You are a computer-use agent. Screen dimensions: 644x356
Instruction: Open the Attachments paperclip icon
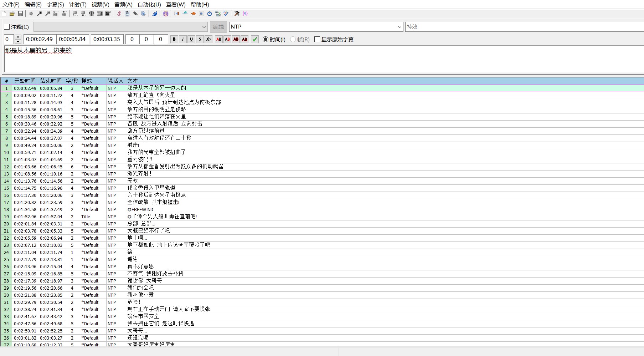(135, 14)
